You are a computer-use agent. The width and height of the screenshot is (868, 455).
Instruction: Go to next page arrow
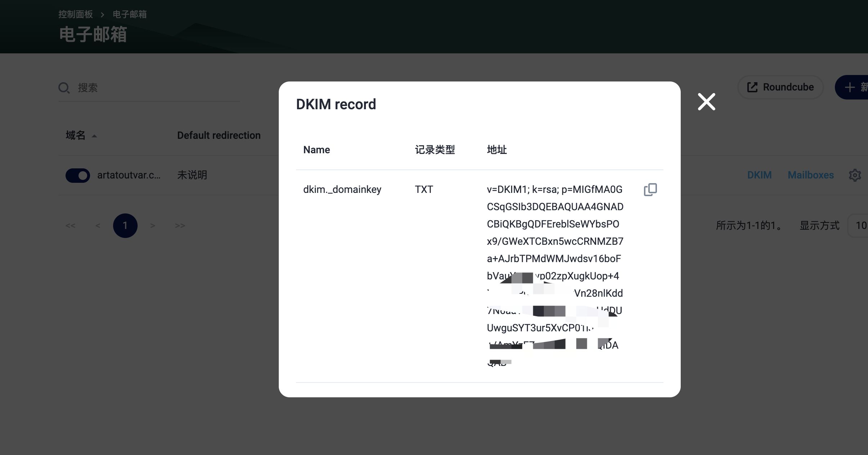point(153,226)
